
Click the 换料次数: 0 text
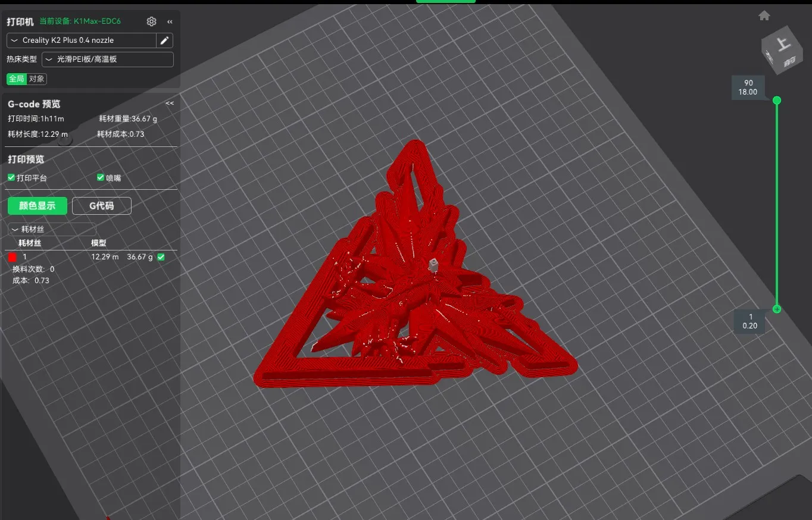pos(33,270)
